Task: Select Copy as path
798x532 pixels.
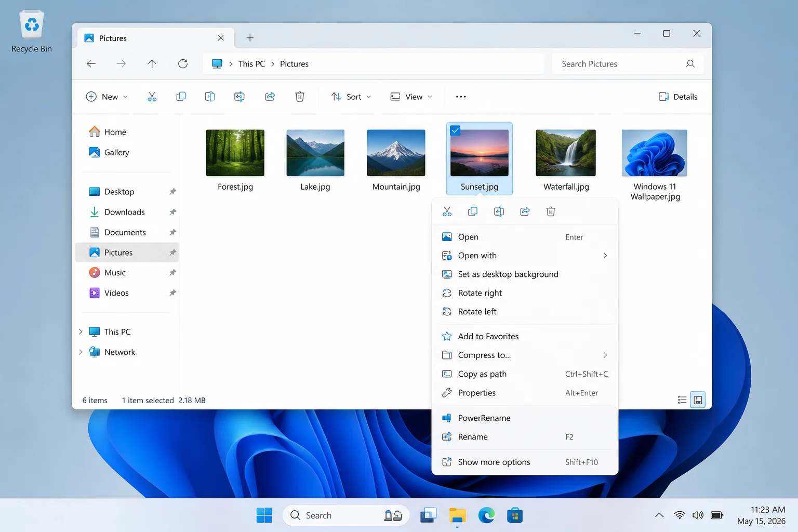Action: (x=525, y=374)
